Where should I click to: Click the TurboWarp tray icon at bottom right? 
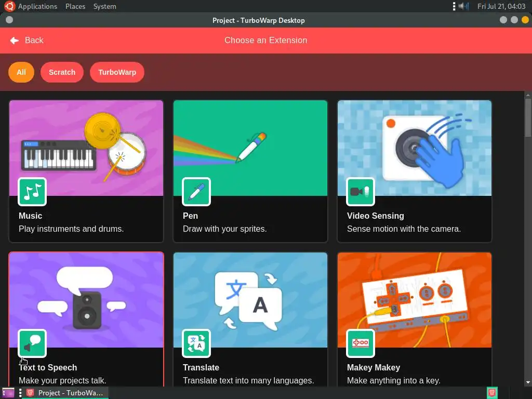coord(492,393)
